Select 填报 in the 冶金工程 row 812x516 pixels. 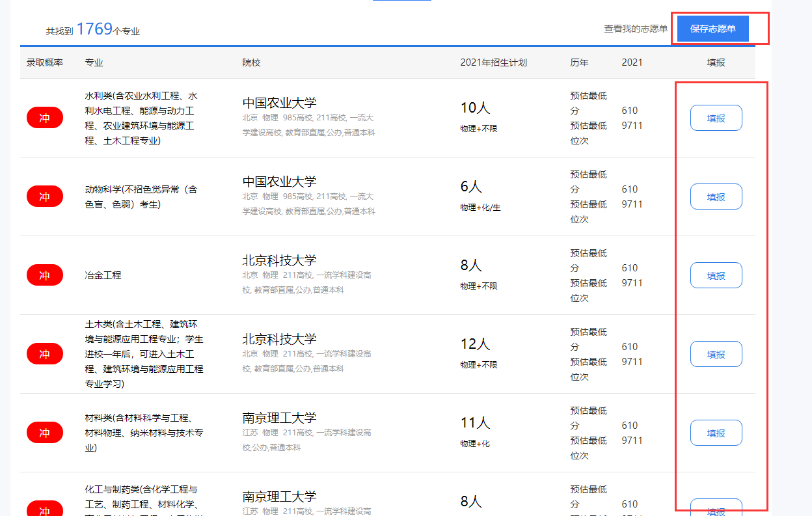click(716, 275)
